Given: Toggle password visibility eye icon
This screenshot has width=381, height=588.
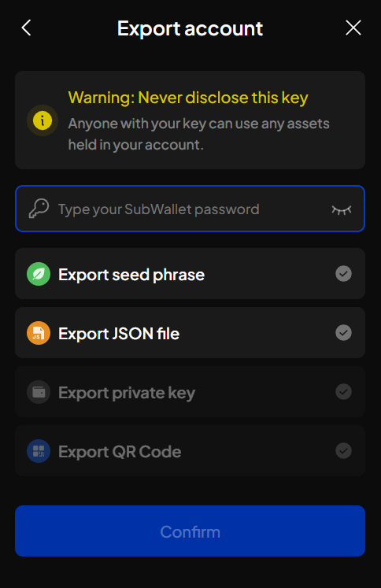Looking at the screenshot, I should tap(342, 209).
